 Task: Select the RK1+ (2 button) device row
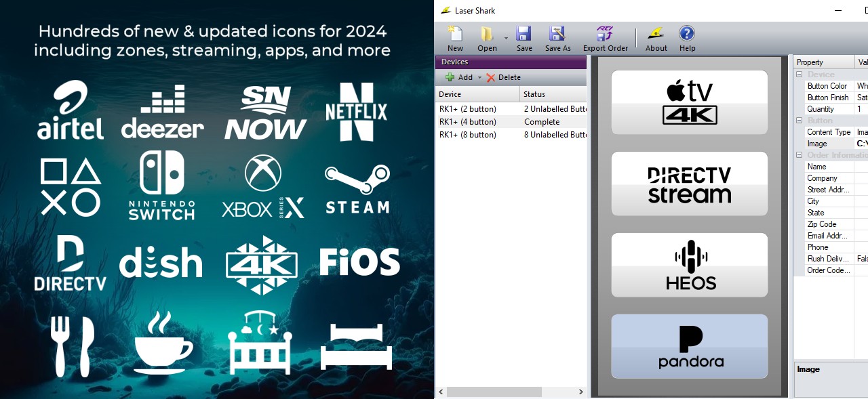click(511, 109)
